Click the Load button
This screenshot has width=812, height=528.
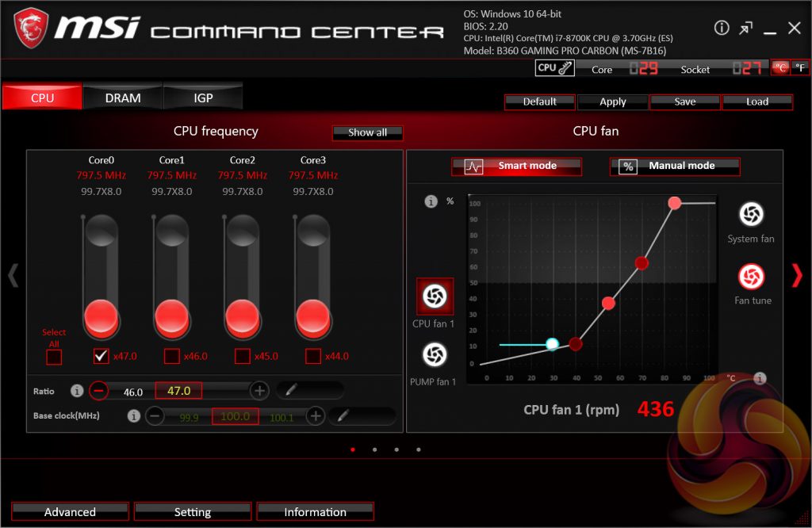[x=757, y=102]
